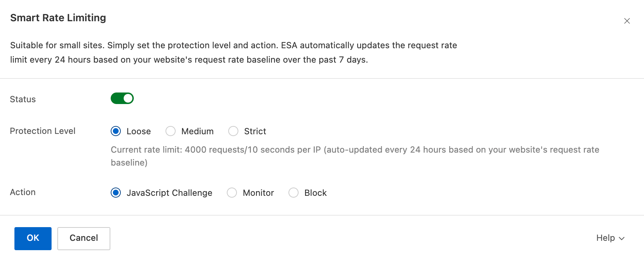Select the Loose protection level
This screenshot has height=257, width=644.
click(116, 131)
